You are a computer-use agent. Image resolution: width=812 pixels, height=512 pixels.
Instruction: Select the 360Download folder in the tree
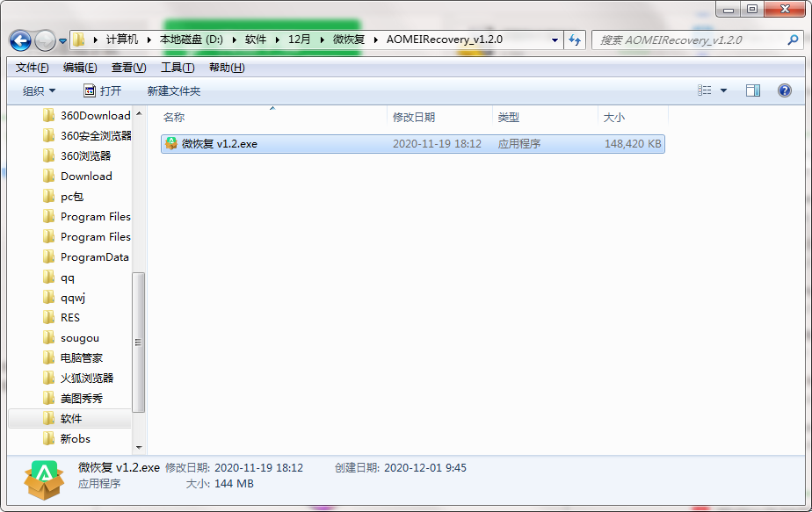95,115
